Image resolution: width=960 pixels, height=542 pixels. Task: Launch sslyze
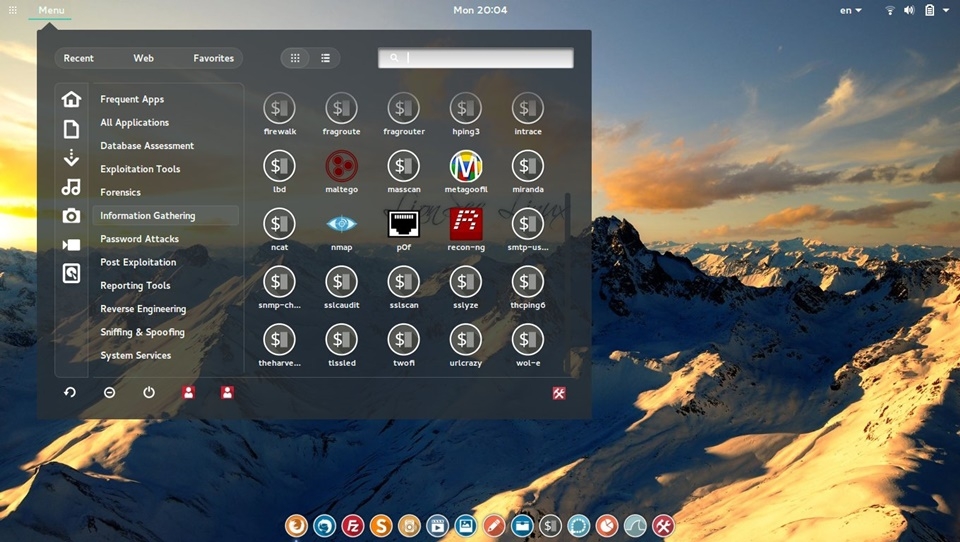click(465, 288)
